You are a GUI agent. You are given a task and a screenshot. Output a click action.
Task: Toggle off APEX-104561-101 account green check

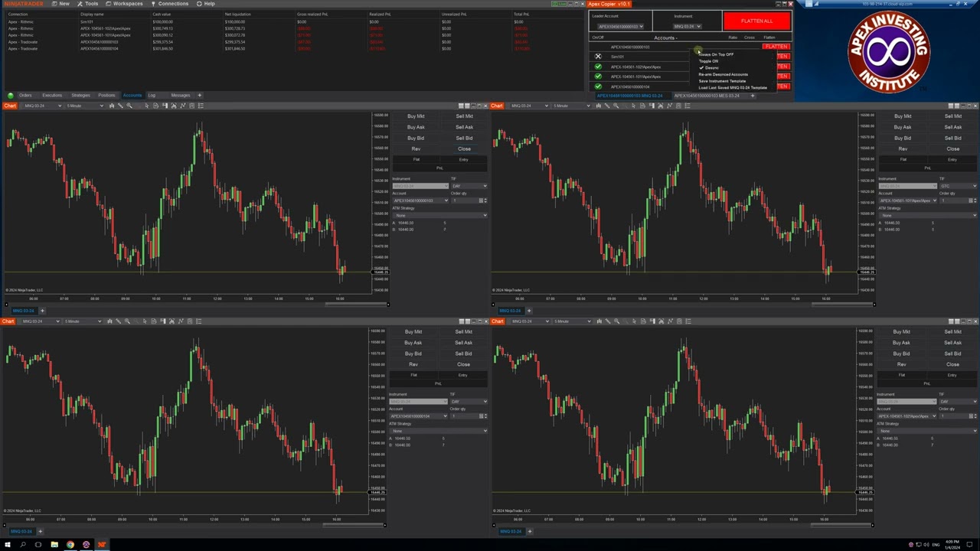tap(598, 77)
